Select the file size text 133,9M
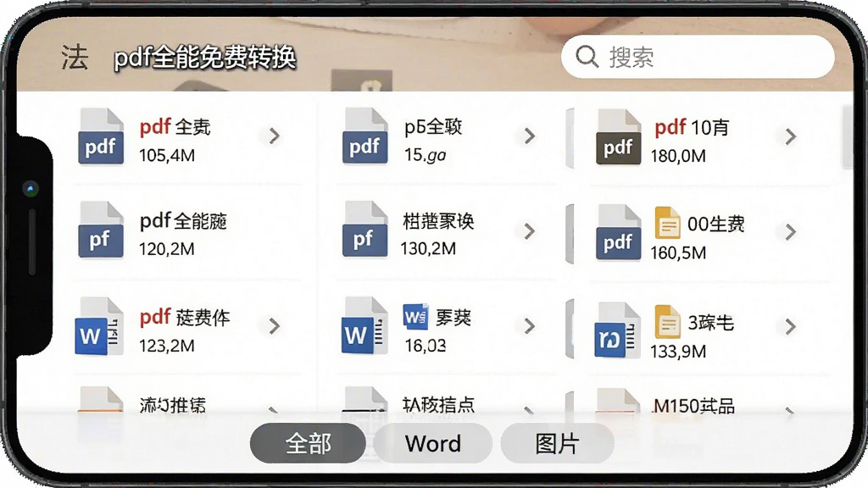Image resolution: width=868 pixels, height=488 pixels. pos(678,352)
